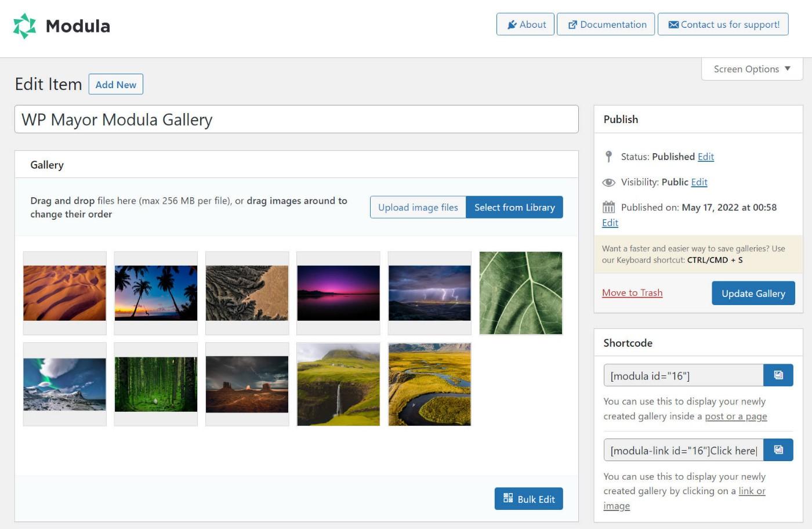Click the Shortcode panel heading

point(628,343)
